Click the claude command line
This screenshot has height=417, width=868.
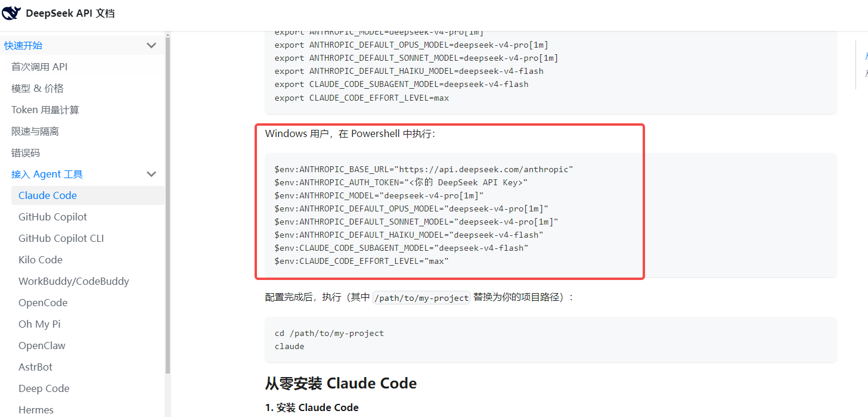(x=290, y=346)
